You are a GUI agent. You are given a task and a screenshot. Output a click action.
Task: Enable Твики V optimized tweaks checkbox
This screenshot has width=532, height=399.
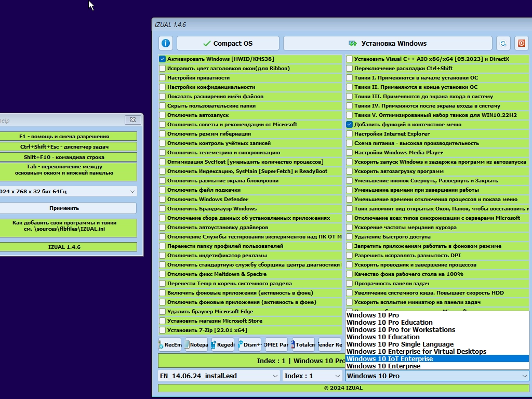tap(349, 115)
